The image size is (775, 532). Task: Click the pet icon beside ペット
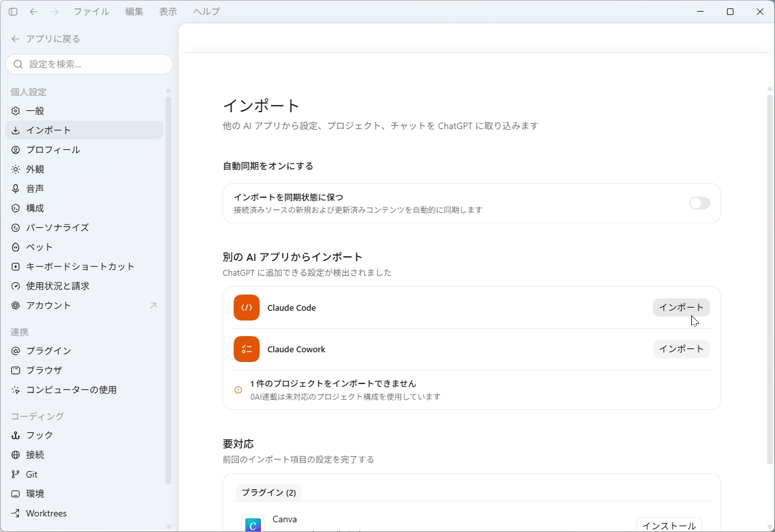pyautogui.click(x=16, y=247)
